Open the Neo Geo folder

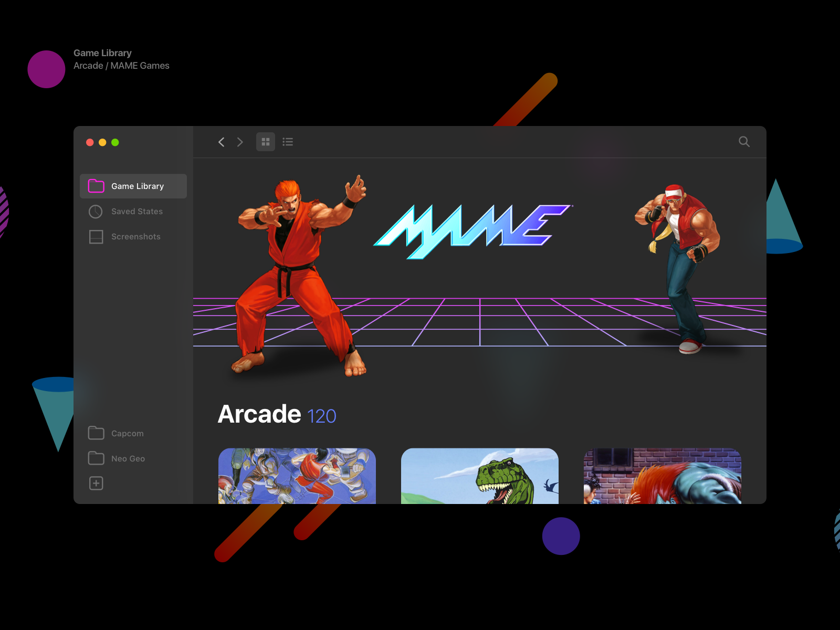(x=133, y=458)
